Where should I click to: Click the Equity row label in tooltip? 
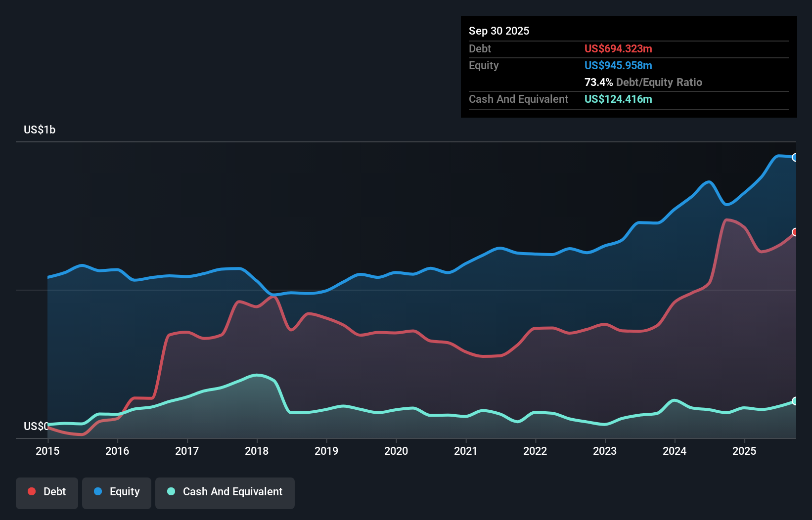point(484,65)
